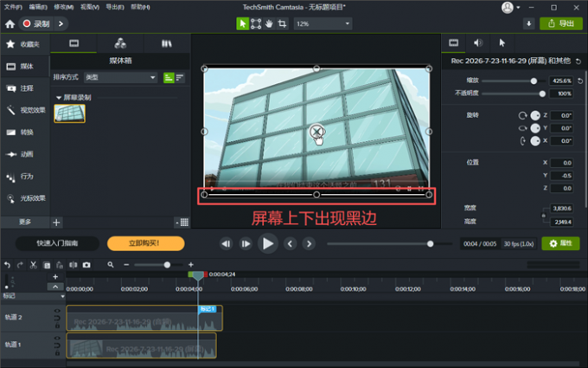Hide 轨道 2 with its eye icon

pyautogui.click(x=57, y=311)
